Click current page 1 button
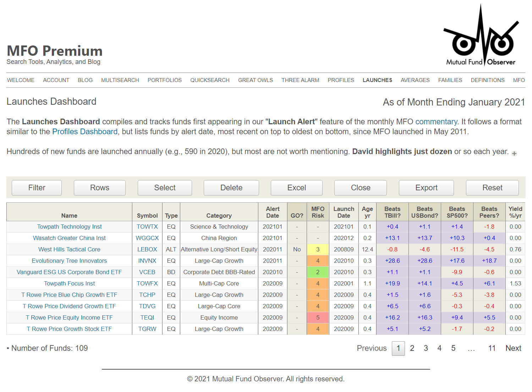532x392 pixels. pos(398,348)
